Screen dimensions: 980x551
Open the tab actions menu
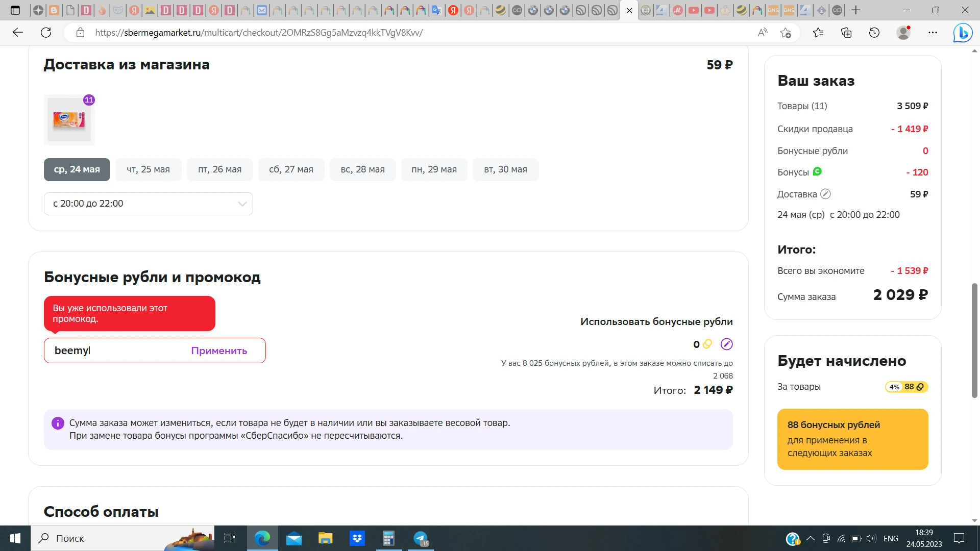15,10
